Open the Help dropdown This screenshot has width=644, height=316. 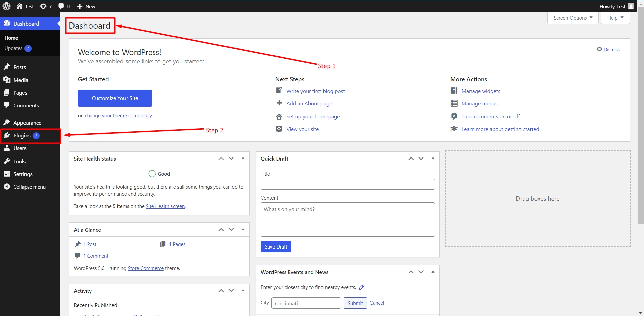[x=615, y=18]
